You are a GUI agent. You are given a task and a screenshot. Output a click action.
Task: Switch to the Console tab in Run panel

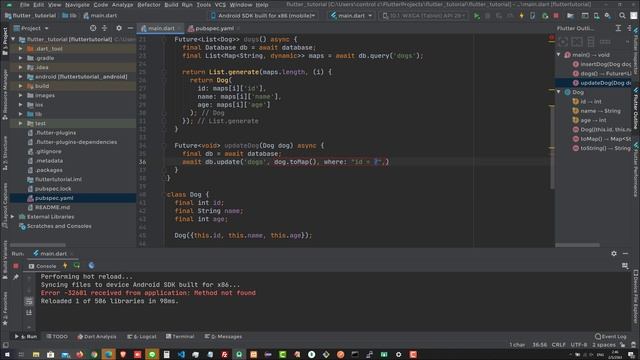coord(42,266)
